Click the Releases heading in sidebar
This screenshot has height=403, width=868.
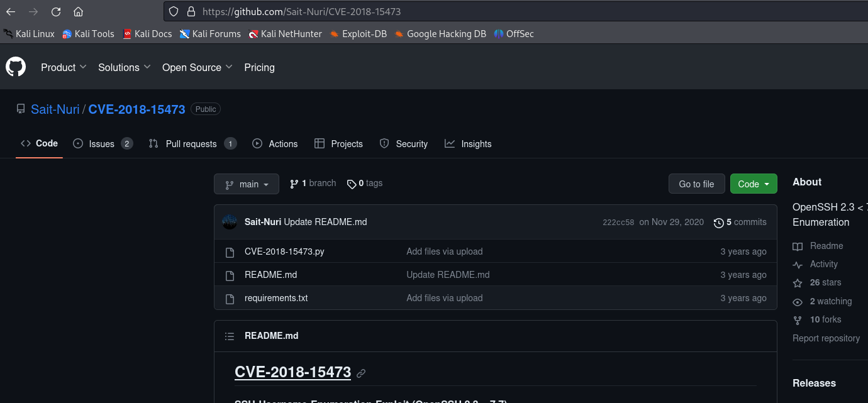pyautogui.click(x=814, y=383)
